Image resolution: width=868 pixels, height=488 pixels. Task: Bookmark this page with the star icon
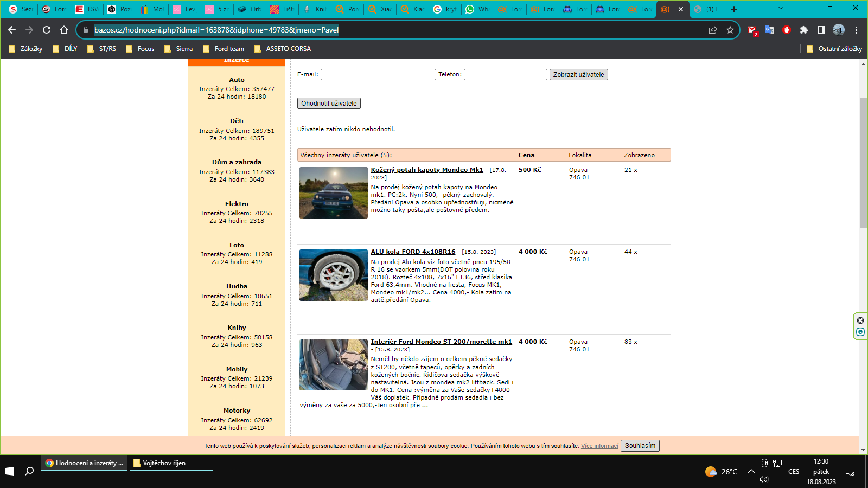pos(730,30)
